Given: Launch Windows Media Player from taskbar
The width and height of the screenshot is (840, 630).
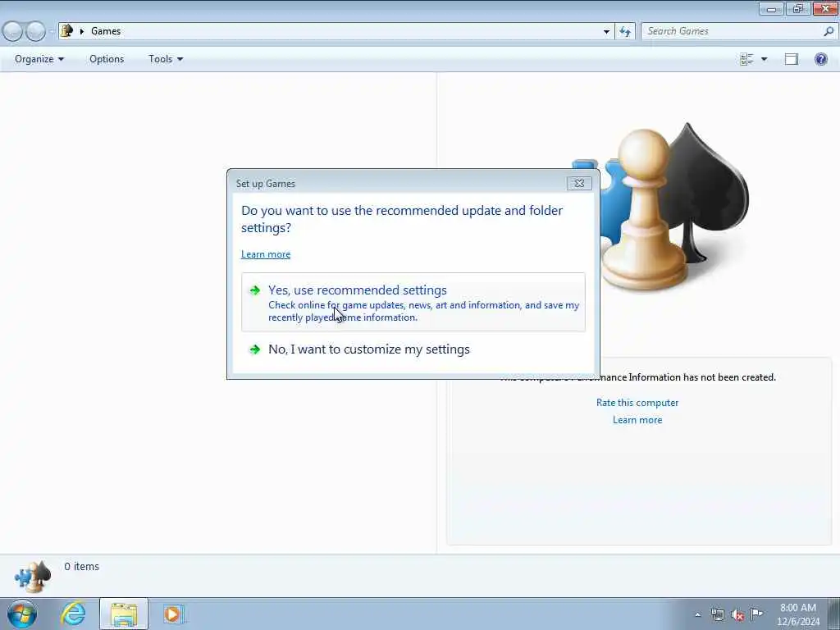Looking at the screenshot, I should pyautogui.click(x=173, y=614).
